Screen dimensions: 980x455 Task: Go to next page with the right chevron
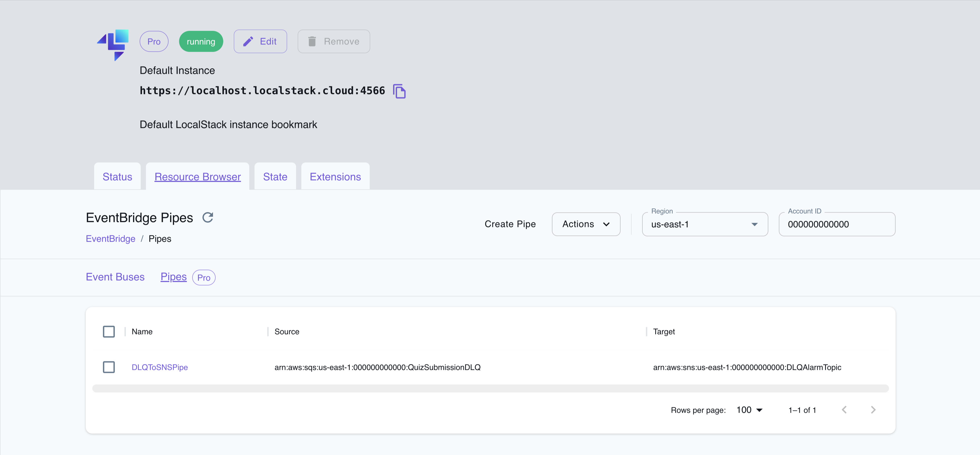pos(873,410)
